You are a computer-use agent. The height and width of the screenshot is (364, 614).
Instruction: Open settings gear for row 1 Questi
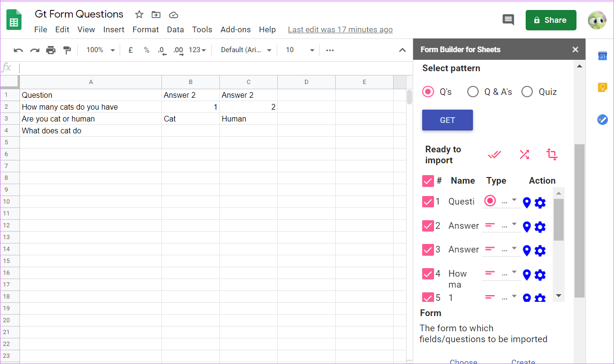point(540,203)
